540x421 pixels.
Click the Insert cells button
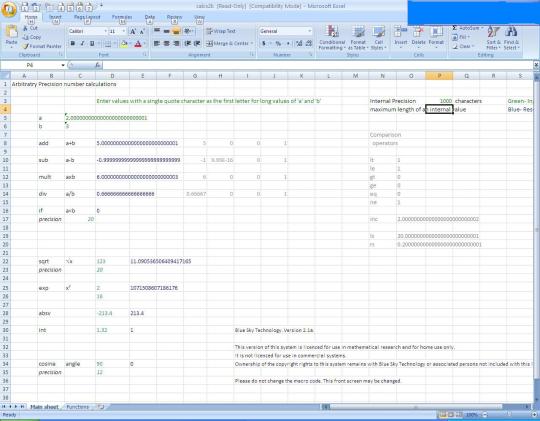tap(401, 37)
